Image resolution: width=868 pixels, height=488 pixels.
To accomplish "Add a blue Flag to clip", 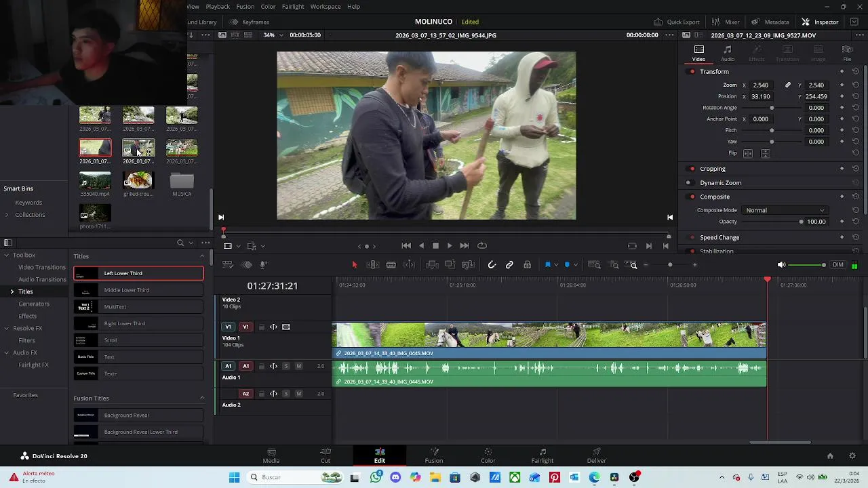I will pos(547,265).
